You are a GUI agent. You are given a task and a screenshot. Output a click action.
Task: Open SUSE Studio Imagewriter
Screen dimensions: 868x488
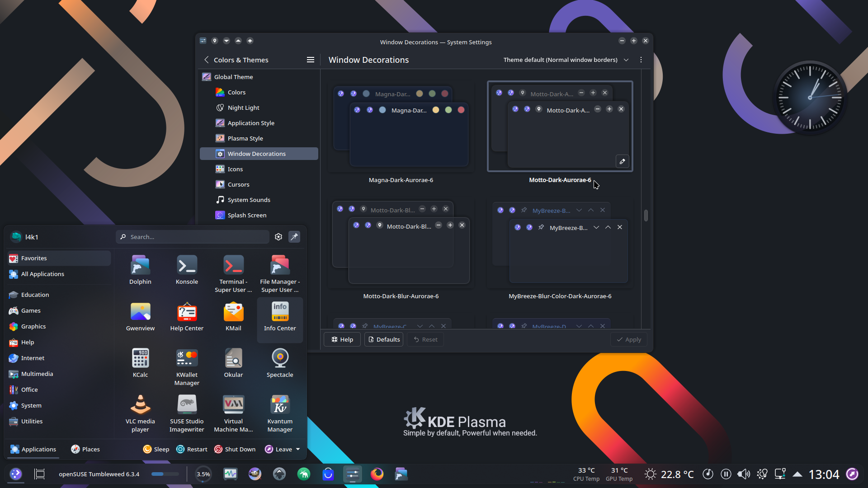point(187,413)
